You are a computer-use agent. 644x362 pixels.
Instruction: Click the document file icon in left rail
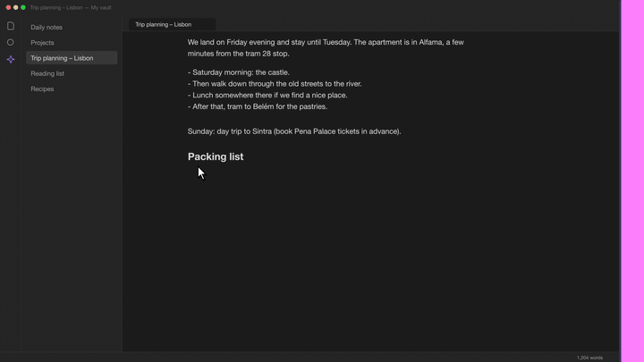(11, 26)
